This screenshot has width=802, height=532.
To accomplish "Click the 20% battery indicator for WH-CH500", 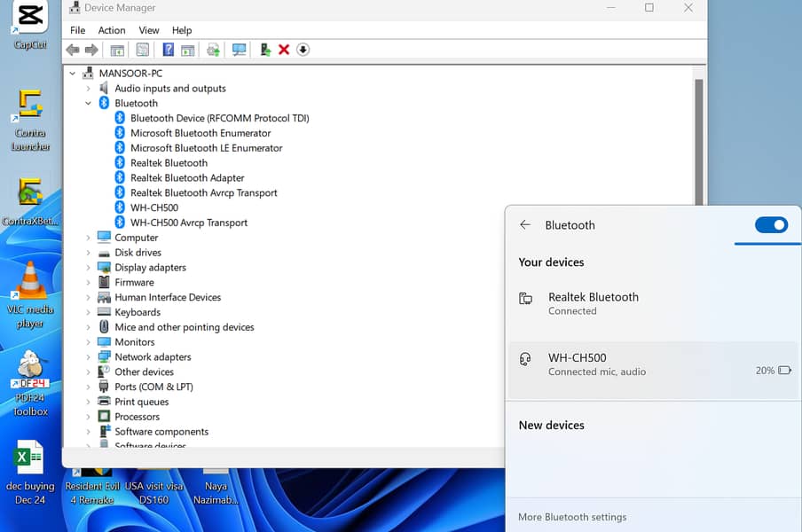I will [774, 371].
